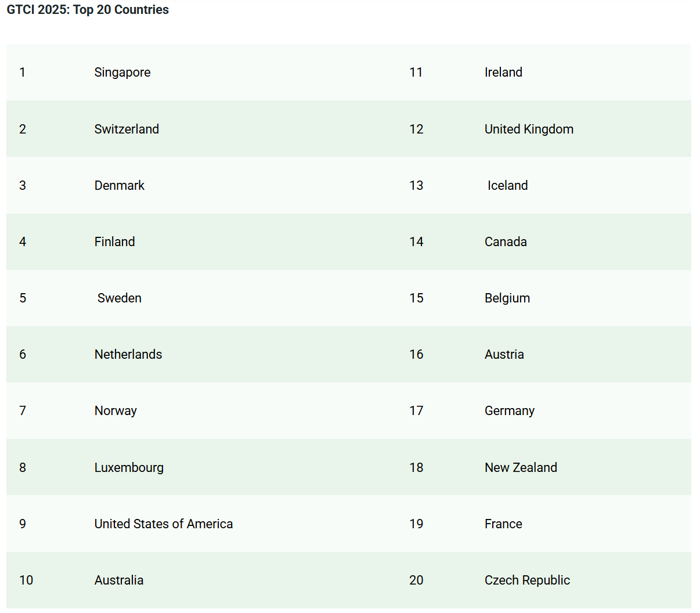
Task: Click the heading GTCI 2025: Top 20 Countries
Action: [x=88, y=10]
